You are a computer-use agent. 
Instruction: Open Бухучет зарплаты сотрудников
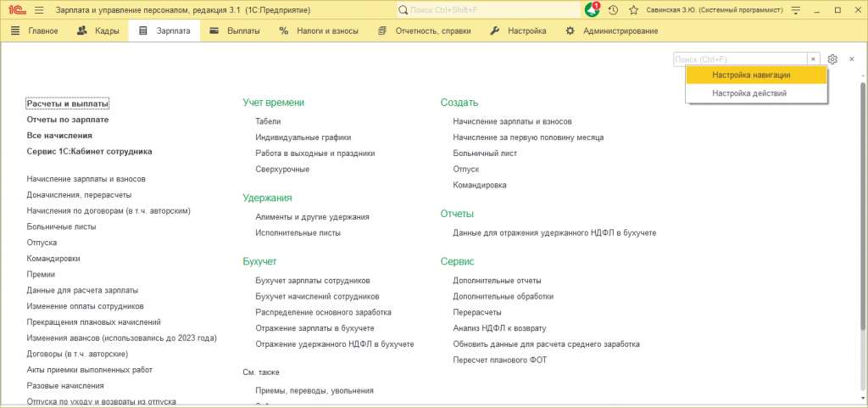(313, 281)
